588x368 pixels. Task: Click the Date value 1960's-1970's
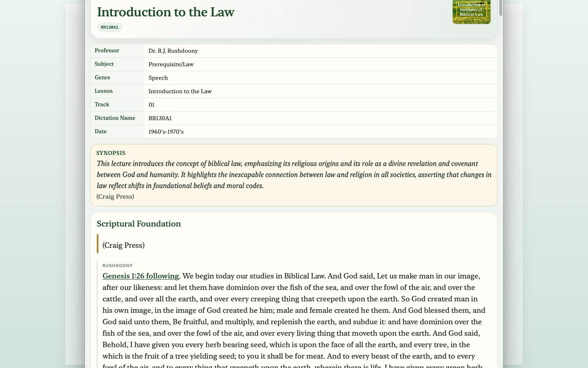click(166, 132)
